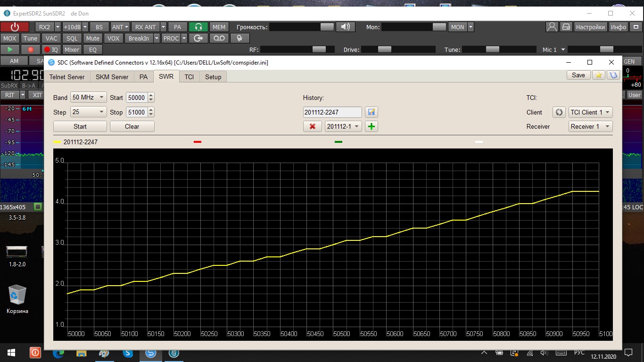The height and width of the screenshot is (362, 644).
Task: Select the SWR tab
Action: coord(166,76)
